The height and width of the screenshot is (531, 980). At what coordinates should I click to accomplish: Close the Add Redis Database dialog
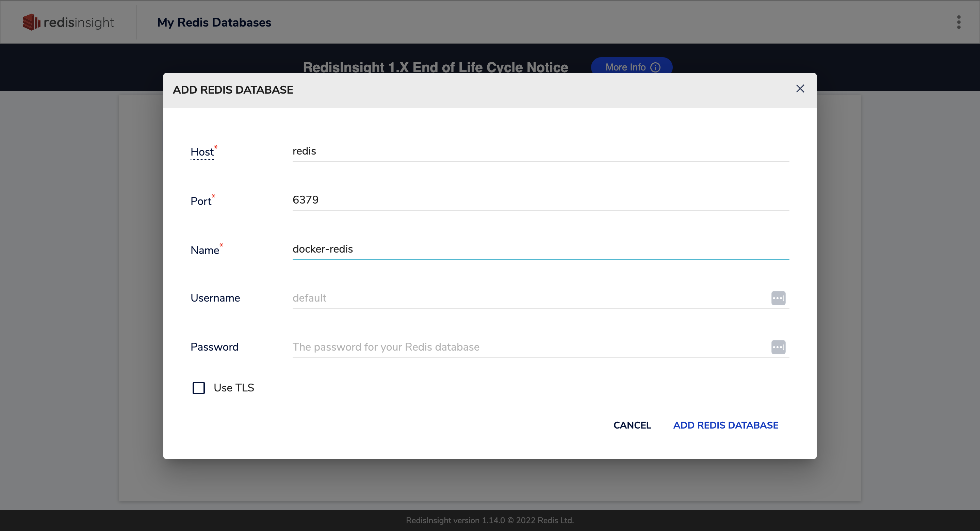800,89
